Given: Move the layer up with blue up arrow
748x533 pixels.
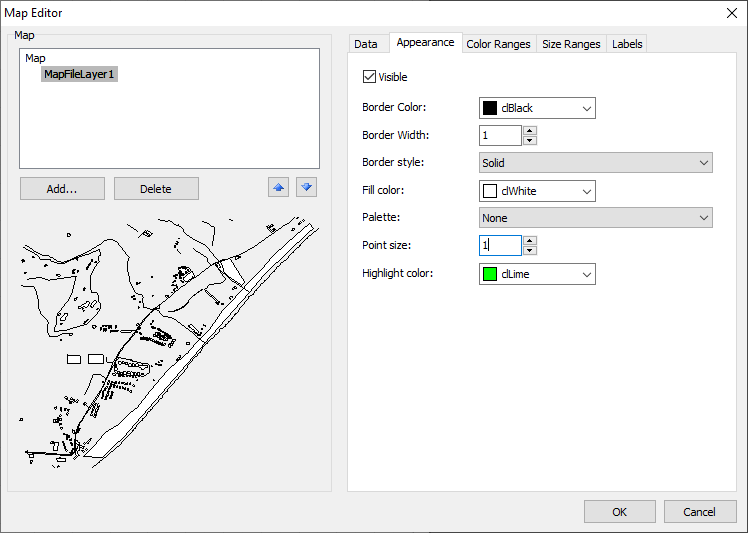Looking at the screenshot, I should 279,188.
